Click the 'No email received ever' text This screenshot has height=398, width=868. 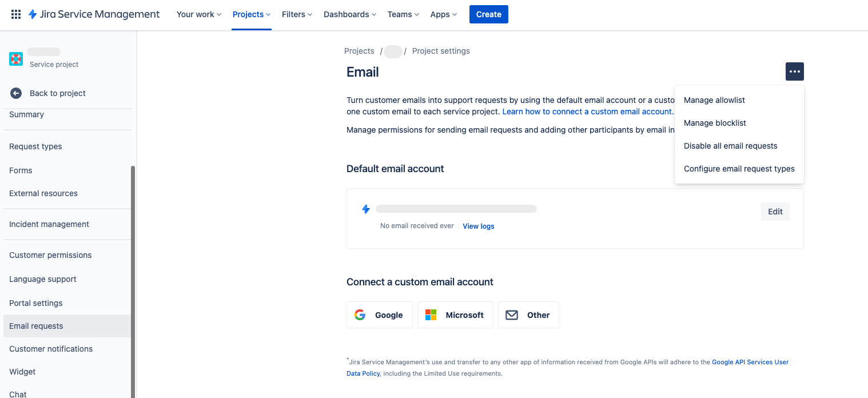tap(417, 226)
